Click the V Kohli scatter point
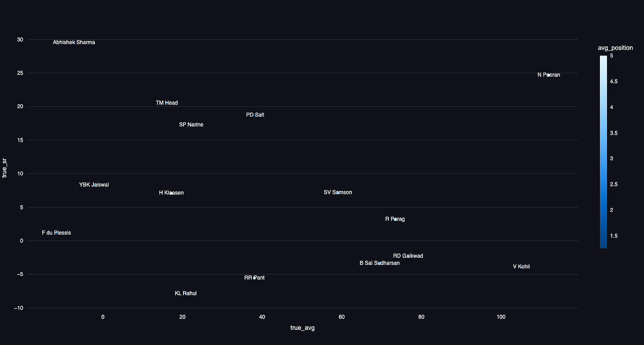 521,266
